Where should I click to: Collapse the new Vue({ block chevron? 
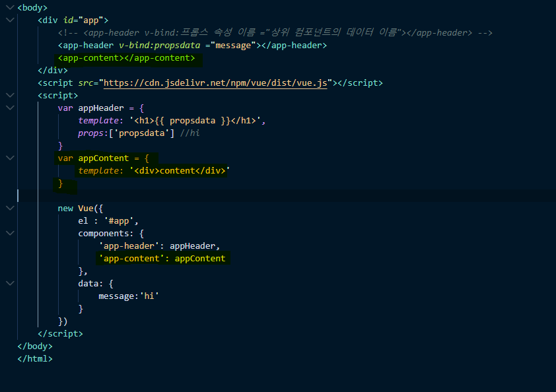(x=10, y=208)
